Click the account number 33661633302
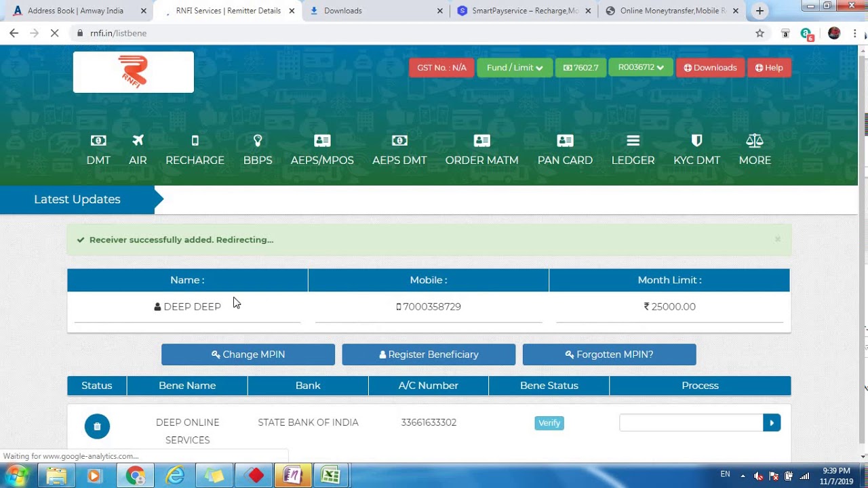 tap(429, 422)
